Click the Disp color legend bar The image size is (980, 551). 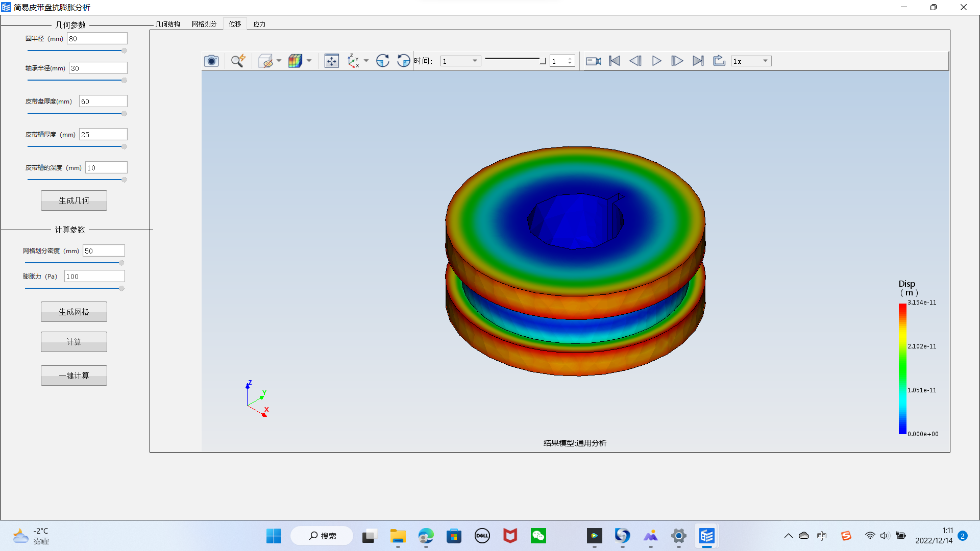tap(902, 369)
